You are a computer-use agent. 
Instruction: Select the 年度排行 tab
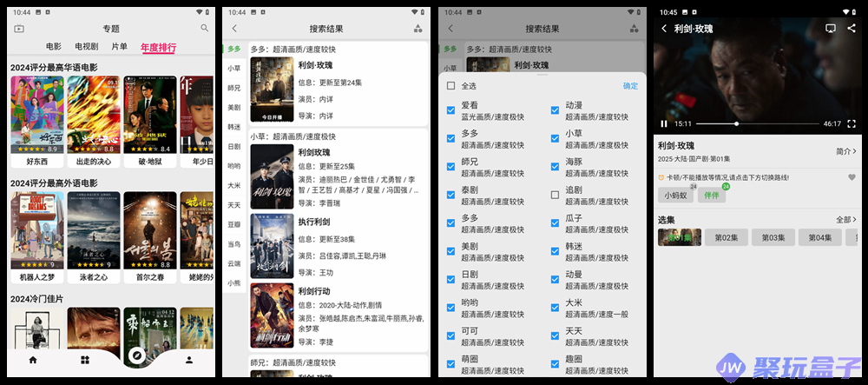click(158, 48)
